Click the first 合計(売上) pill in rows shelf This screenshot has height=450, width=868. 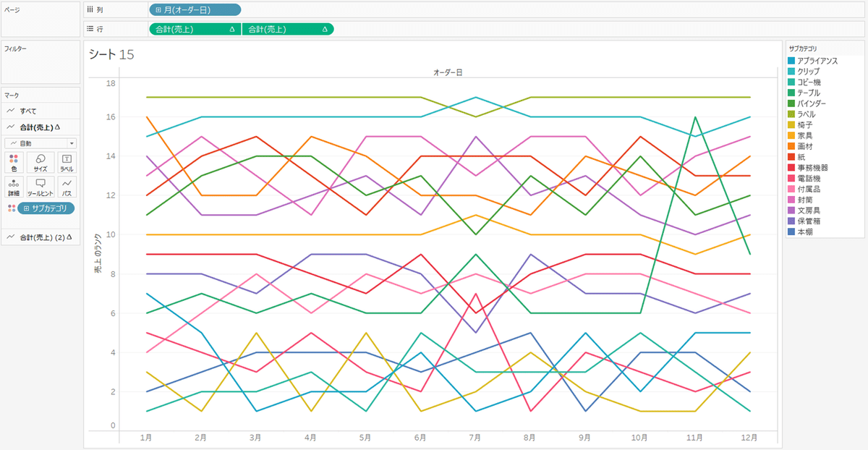195,30
